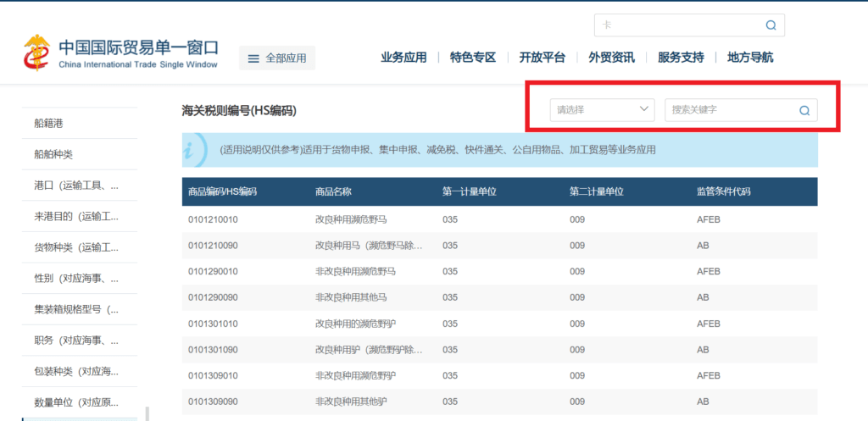Select 性别 (对应海事 sidebar entry
The height and width of the screenshot is (421, 868).
[x=80, y=279]
